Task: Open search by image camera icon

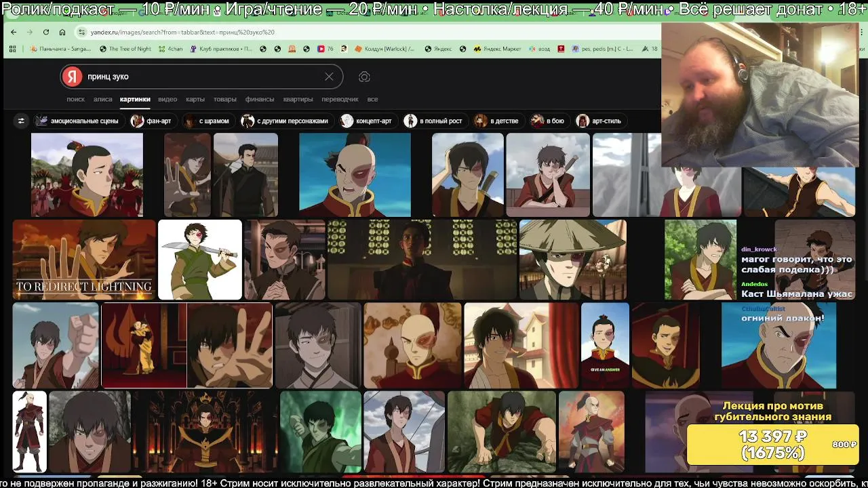Action: click(x=364, y=77)
